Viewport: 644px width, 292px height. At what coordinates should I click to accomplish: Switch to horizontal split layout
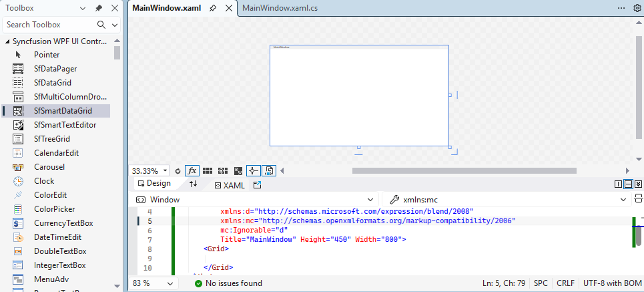click(x=628, y=184)
